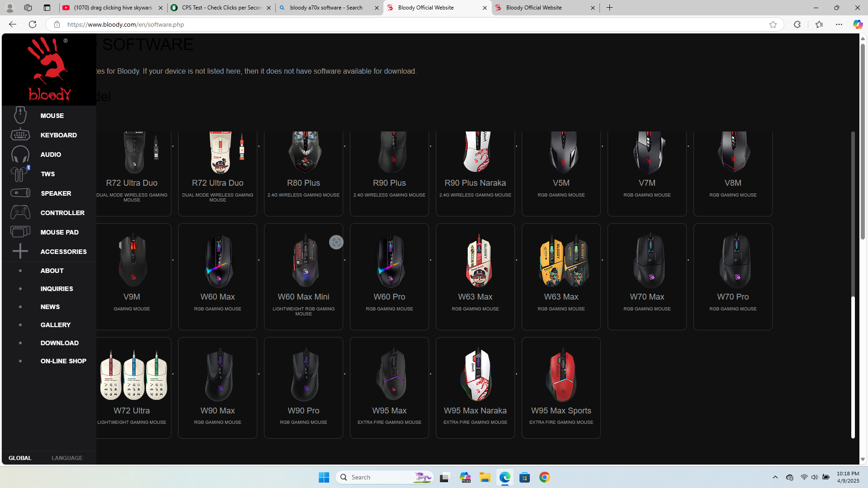Image resolution: width=868 pixels, height=488 pixels.
Task: Open the Controller gamepad icon
Action: click(20, 212)
